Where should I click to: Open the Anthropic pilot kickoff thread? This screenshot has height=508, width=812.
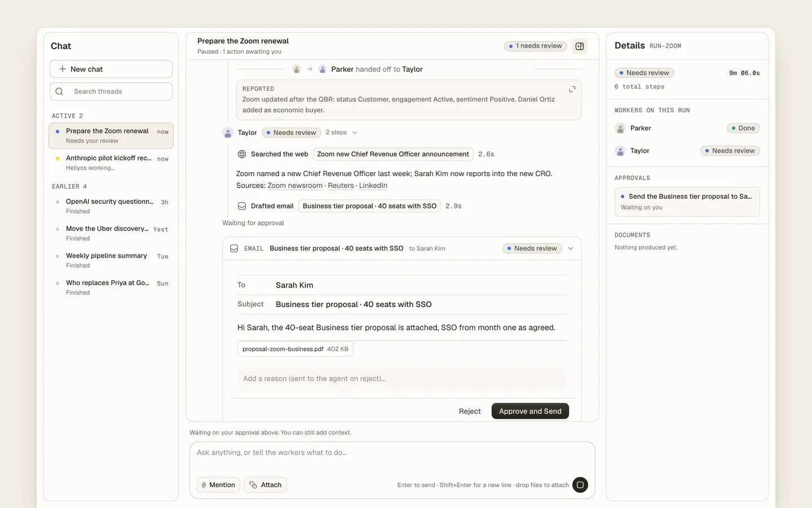pyautogui.click(x=111, y=163)
